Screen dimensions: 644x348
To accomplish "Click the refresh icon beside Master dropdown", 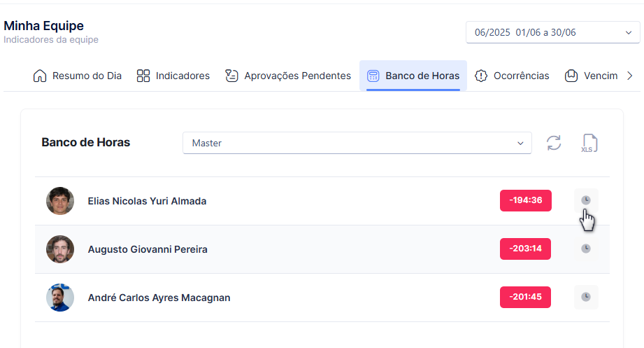I will (x=554, y=143).
